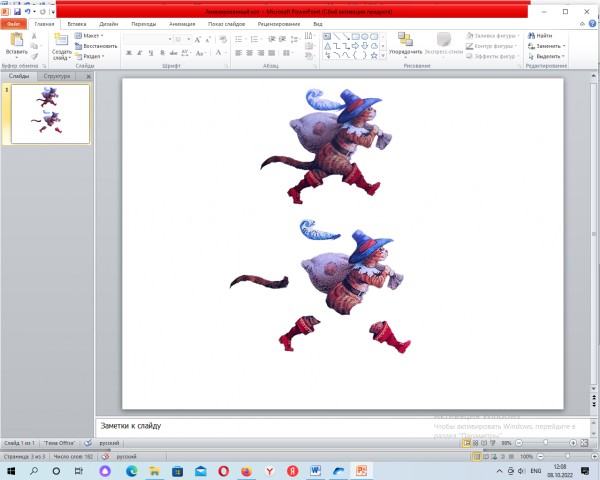Click Fit Slide to Window icon
The image size is (600, 480).
(x=584, y=443)
